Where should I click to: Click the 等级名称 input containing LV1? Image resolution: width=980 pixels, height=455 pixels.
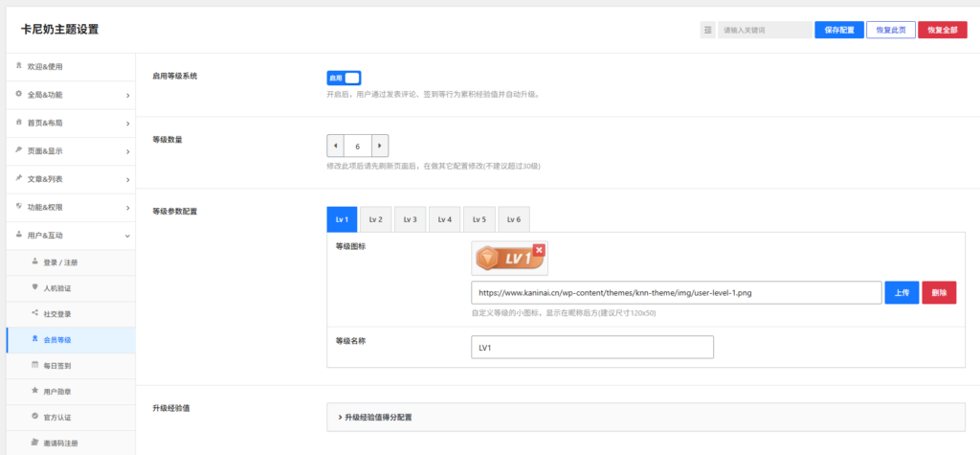tap(591, 348)
